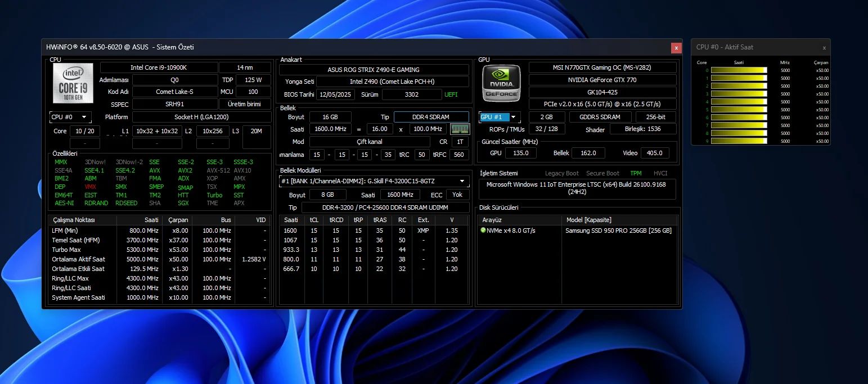Click the RDSEED feature flag
The image size is (868, 384).
coord(126,204)
